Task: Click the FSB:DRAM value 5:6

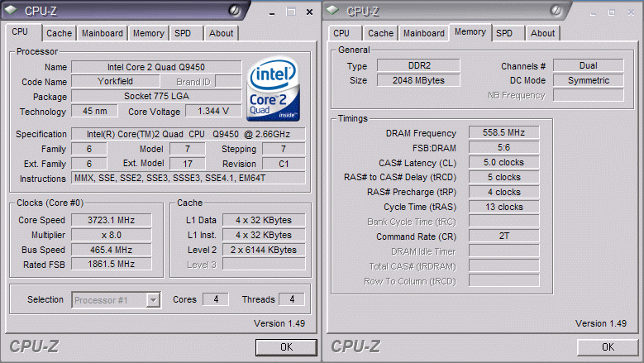Action: (x=504, y=147)
